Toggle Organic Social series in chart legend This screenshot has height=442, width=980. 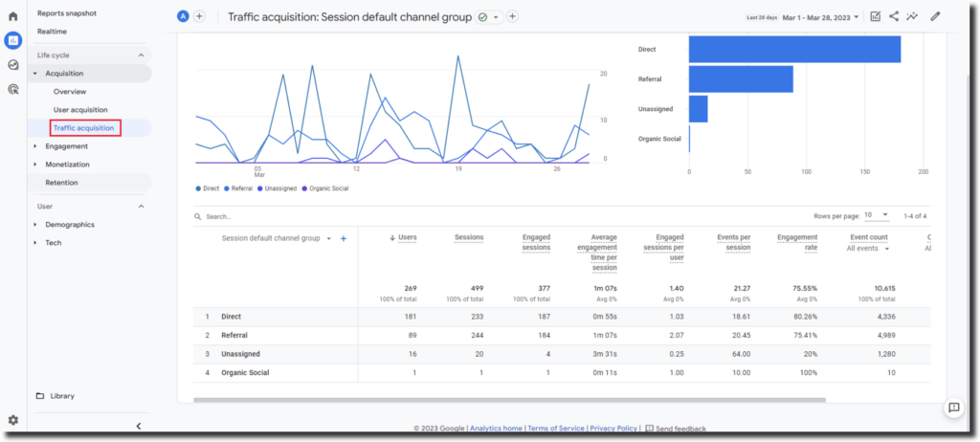coord(324,188)
